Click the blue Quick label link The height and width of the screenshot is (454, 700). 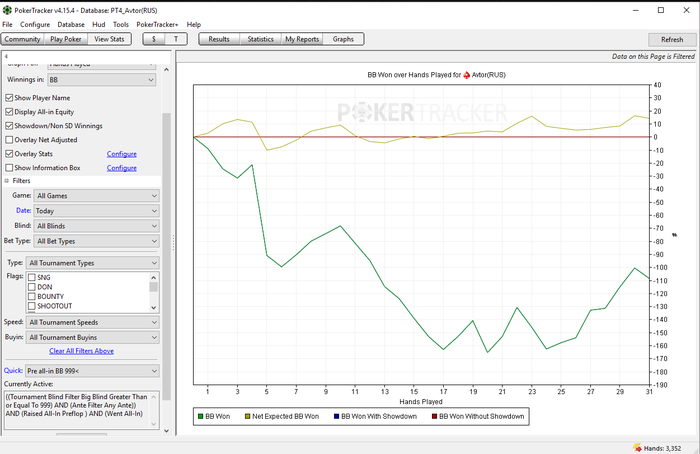(x=13, y=371)
